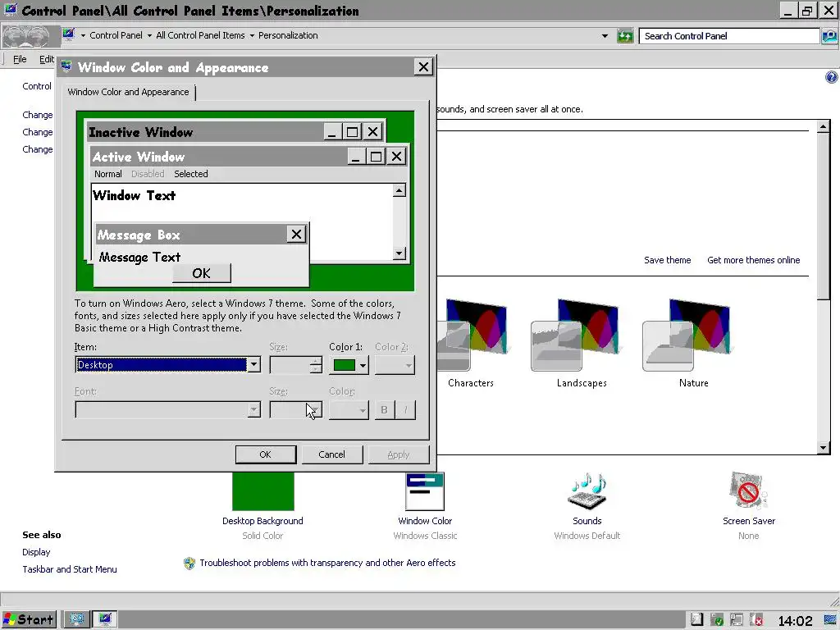Toggle the Bold font button
840x630 pixels.
tap(384, 410)
